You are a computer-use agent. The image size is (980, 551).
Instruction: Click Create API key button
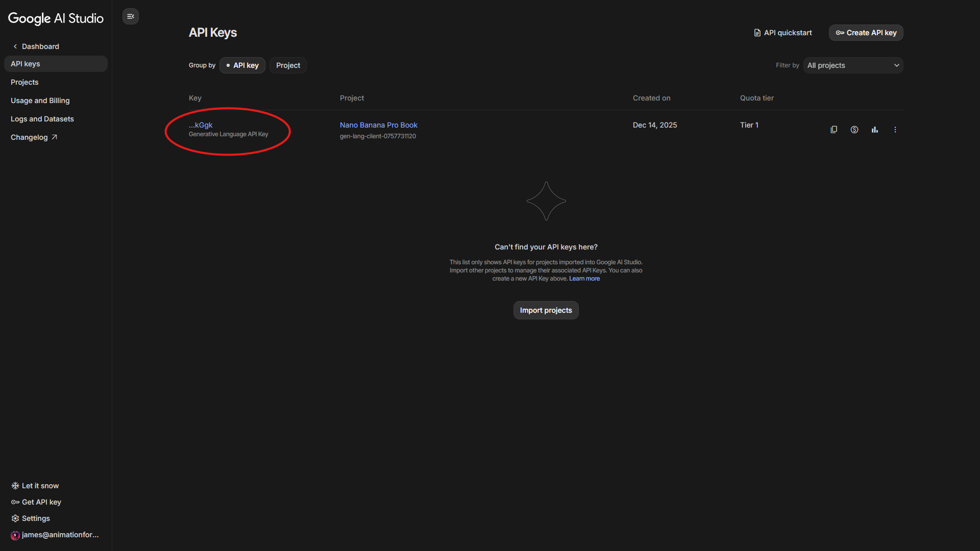pos(866,33)
